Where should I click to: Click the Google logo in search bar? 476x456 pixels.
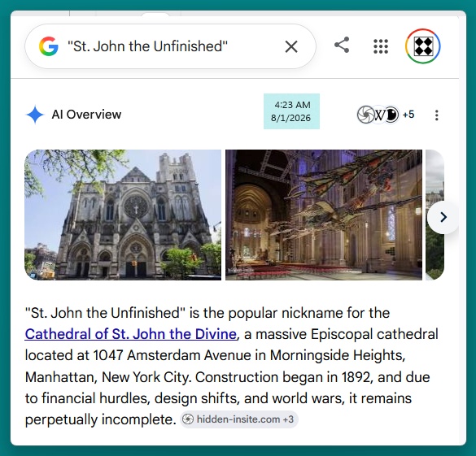tap(49, 46)
